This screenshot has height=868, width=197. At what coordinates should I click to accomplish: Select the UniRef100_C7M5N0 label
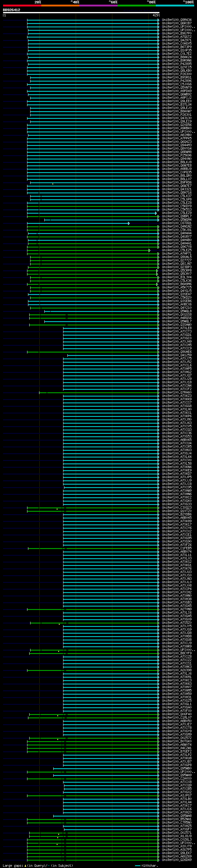[177, 823]
